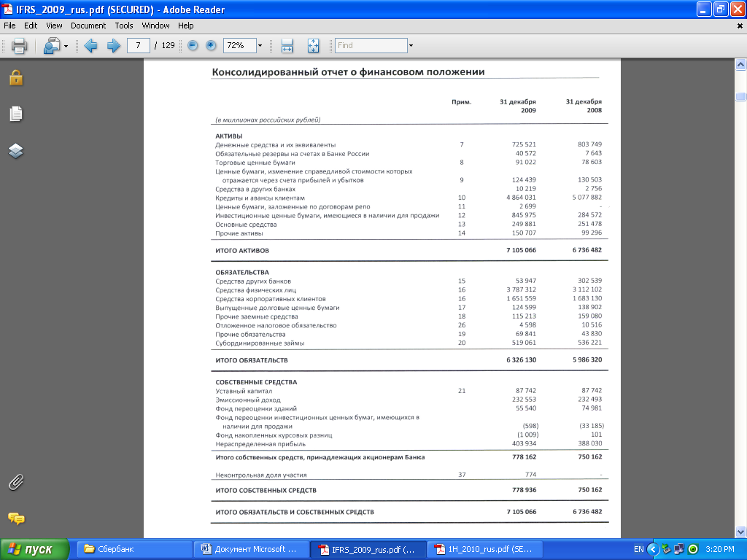Open the Window menu

tap(155, 26)
